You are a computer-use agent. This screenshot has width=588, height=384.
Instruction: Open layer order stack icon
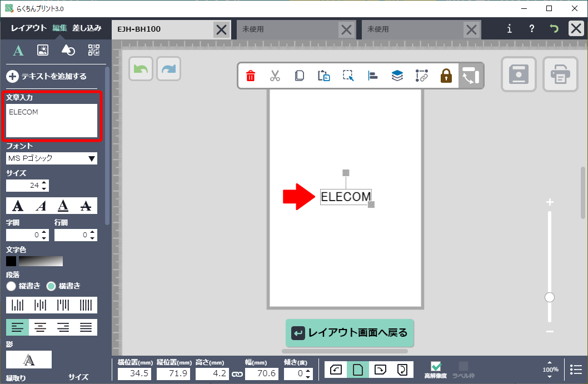coord(397,76)
